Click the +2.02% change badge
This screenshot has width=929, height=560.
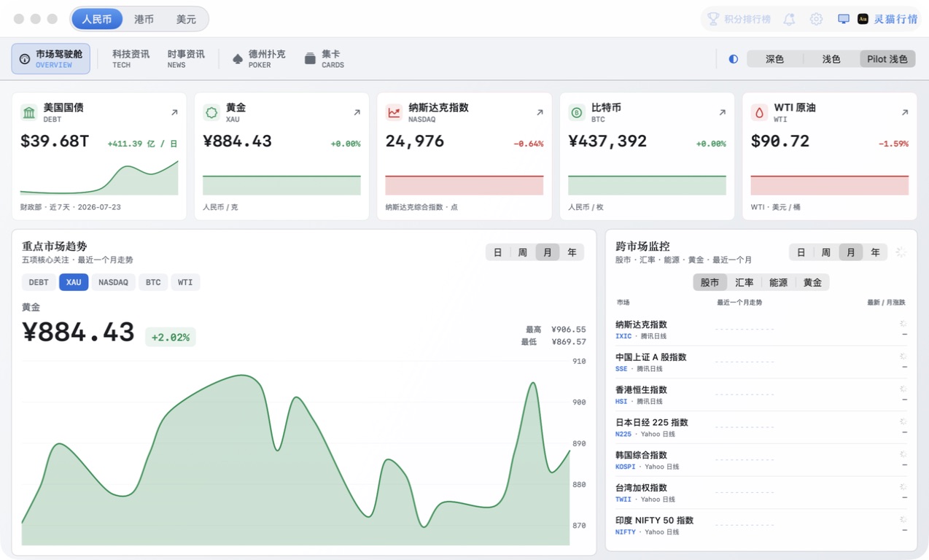171,337
